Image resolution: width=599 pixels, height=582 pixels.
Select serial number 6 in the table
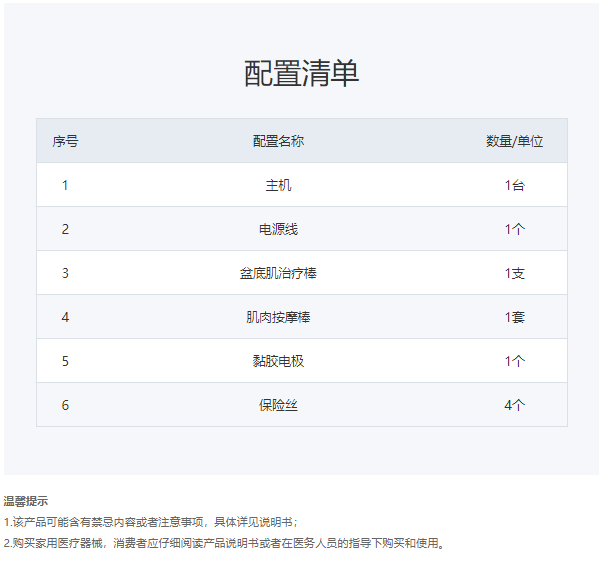coord(65,405)
